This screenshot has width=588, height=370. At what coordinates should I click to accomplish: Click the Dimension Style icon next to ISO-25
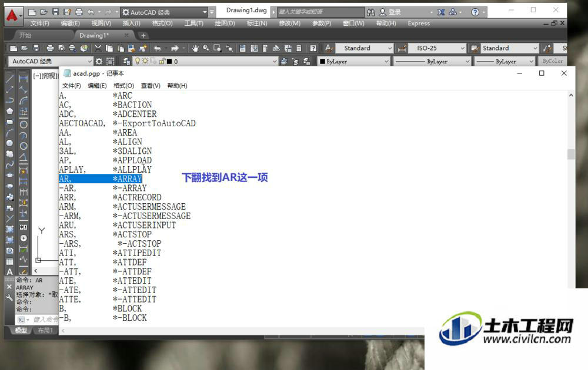(x=402, y=48)
